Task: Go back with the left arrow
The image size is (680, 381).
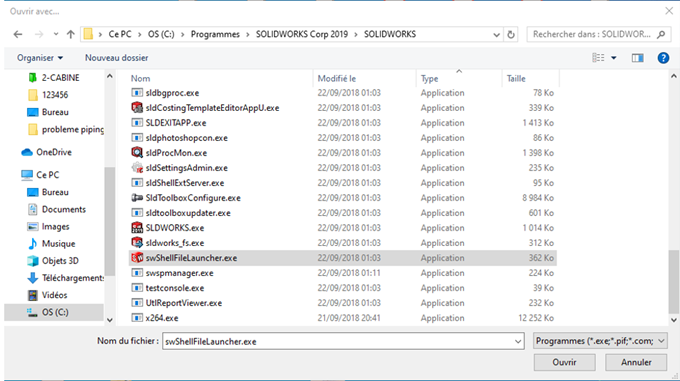Action: click(18, 34)
